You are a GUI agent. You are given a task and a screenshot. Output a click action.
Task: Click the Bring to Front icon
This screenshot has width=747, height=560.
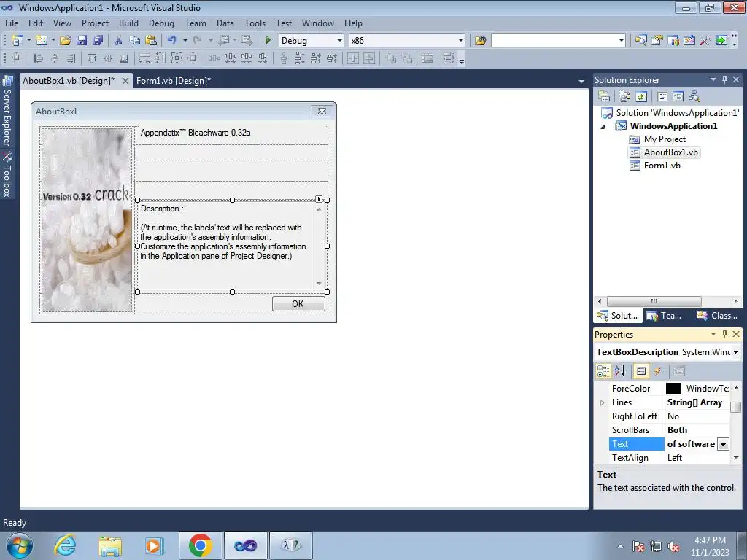(391, 58)
